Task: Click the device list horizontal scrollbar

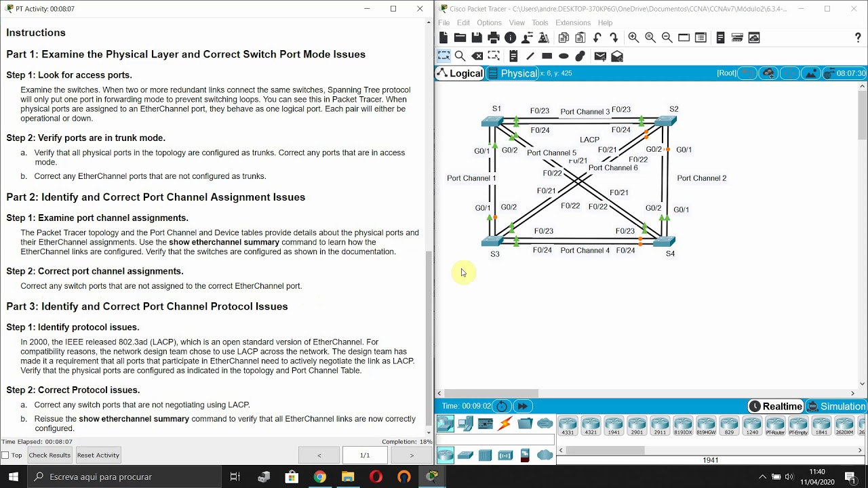Action: [605, 450]
